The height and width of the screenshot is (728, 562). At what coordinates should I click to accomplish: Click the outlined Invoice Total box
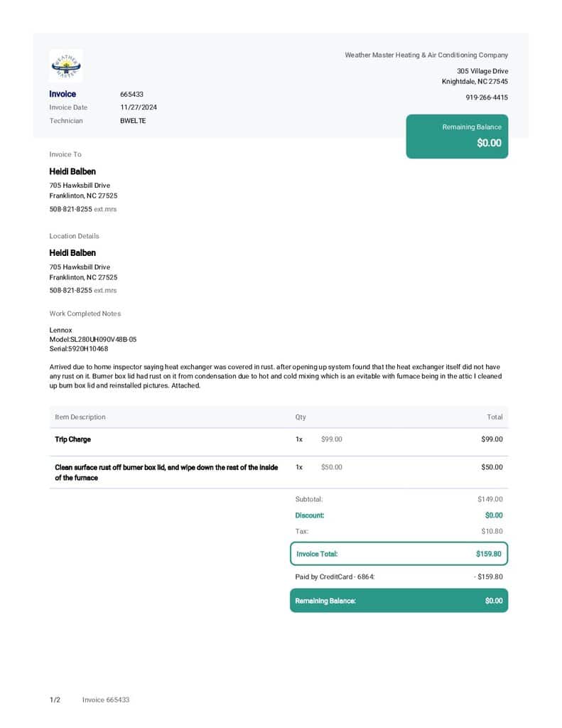point(399,554)
